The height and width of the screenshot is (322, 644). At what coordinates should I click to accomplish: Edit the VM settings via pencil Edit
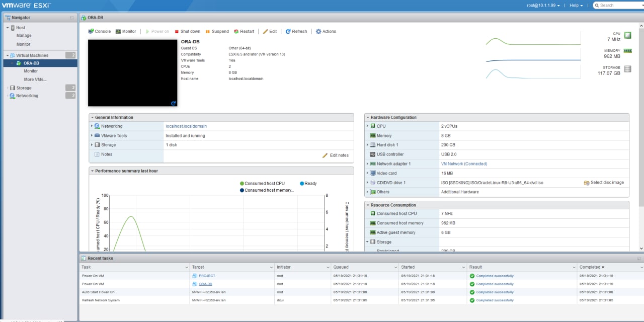click(x=270, y=31)
